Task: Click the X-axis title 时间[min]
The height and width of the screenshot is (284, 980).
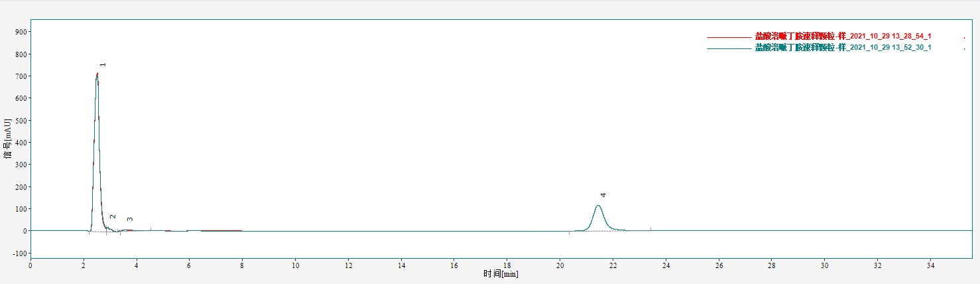Action: coord(500,274)
